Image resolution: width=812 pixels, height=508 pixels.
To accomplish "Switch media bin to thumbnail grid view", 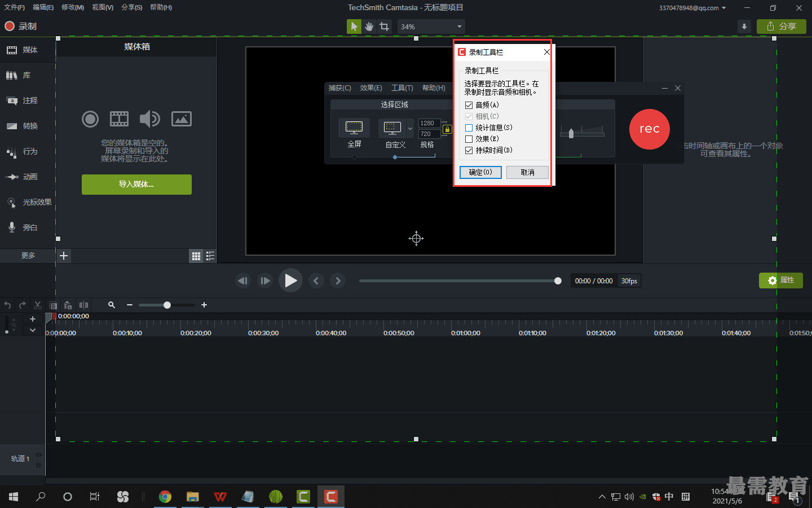I will coord(196,256).
